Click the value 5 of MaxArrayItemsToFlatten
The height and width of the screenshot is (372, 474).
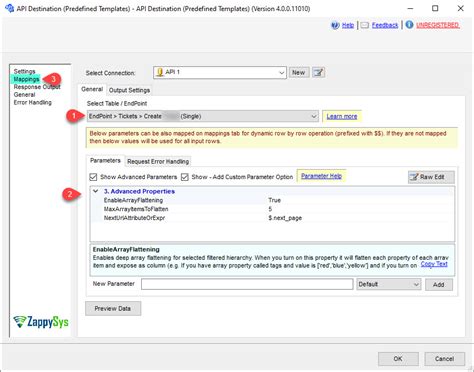[270, 209]
